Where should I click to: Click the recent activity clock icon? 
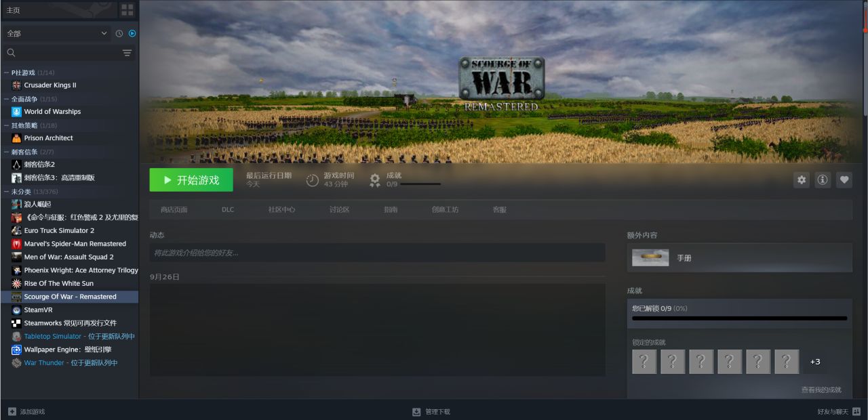(x=119, y=33)
